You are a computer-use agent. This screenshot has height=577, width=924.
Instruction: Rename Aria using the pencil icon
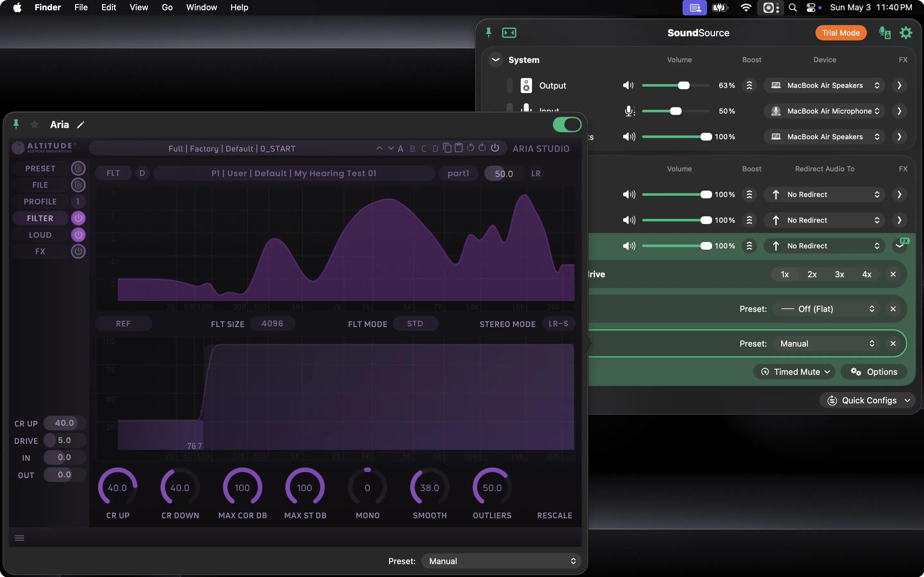[x=81, y=125]
